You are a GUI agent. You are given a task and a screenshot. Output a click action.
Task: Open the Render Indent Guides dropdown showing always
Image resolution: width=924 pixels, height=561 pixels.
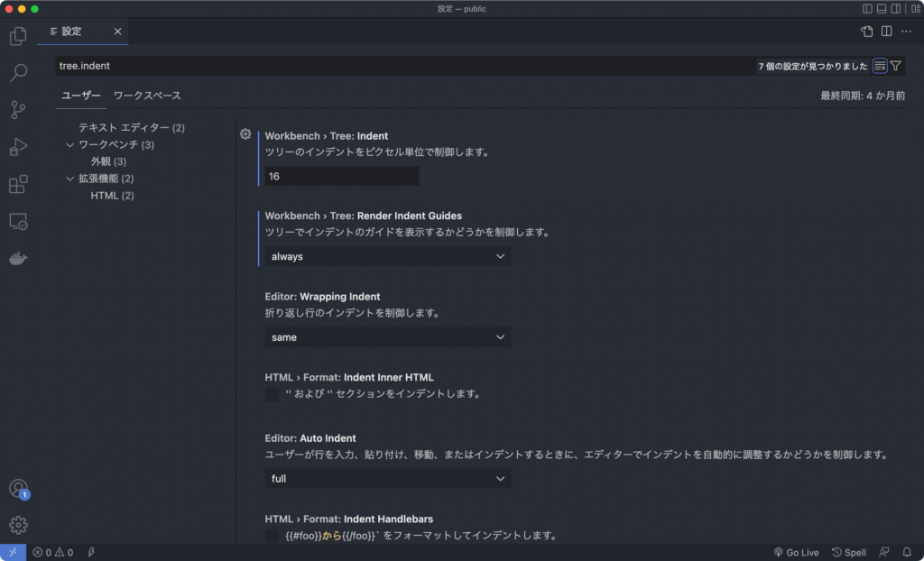387,256
